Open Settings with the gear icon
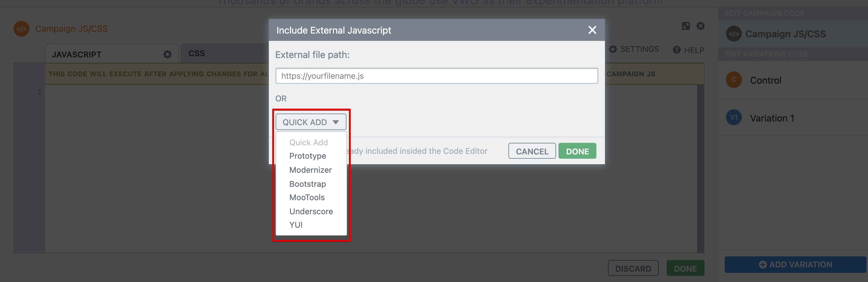868x282 pixels. point(613,49)
